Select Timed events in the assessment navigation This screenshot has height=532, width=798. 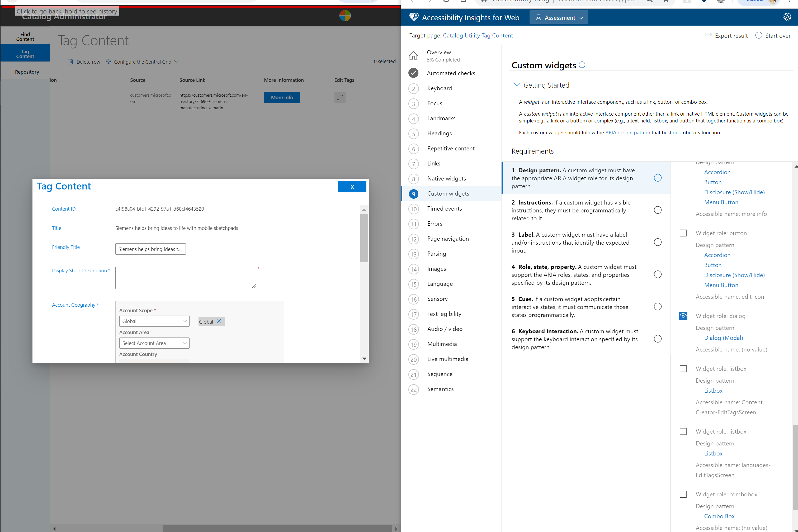point(445,208)
